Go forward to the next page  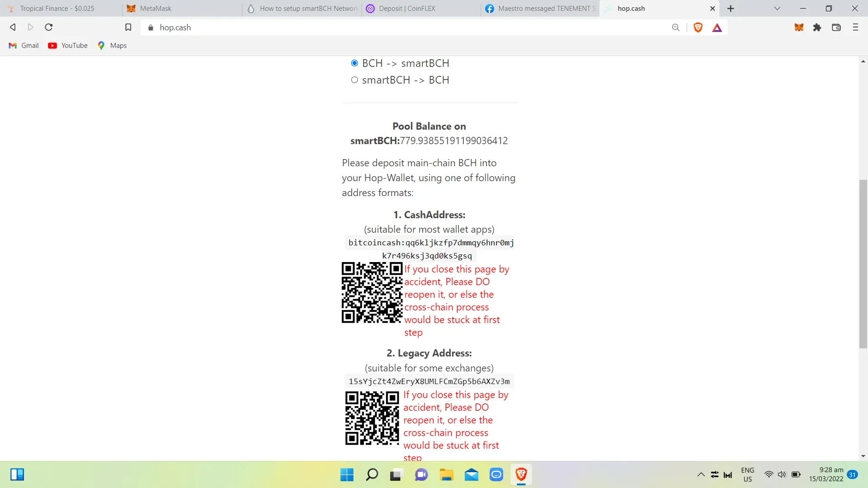(x=31, y=27)
